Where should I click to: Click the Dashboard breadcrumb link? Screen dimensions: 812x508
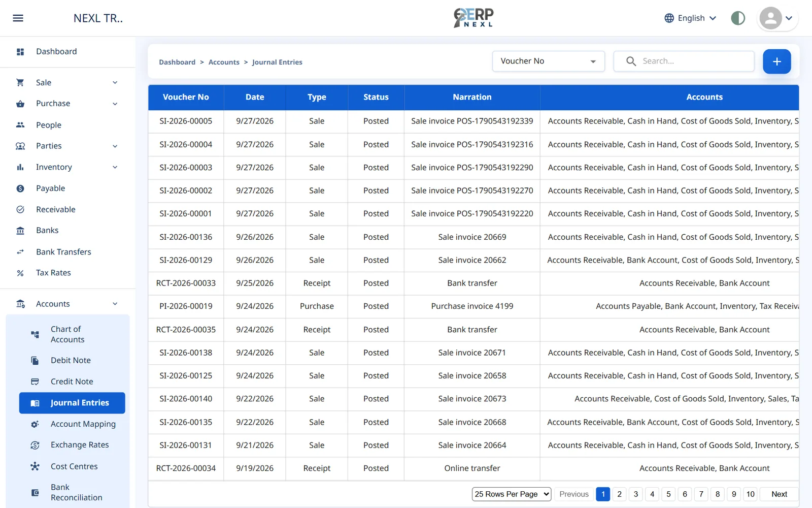[177, 62]
